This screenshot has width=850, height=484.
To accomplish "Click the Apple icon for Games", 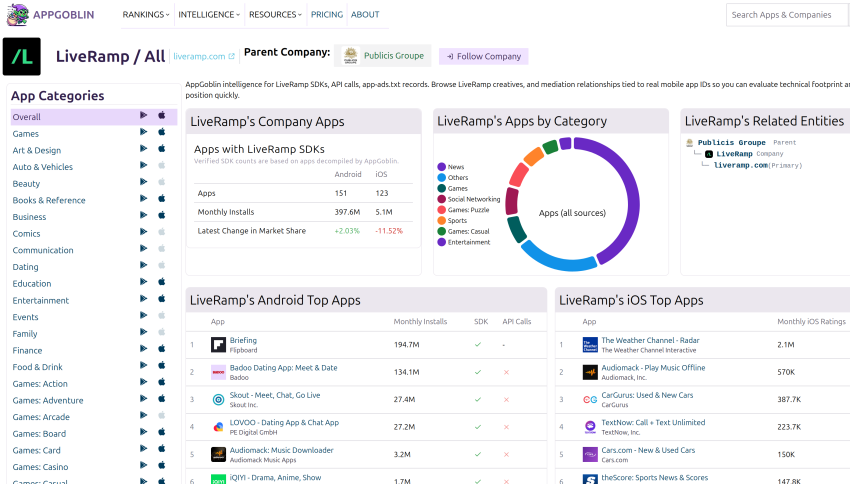I will 162,132.
